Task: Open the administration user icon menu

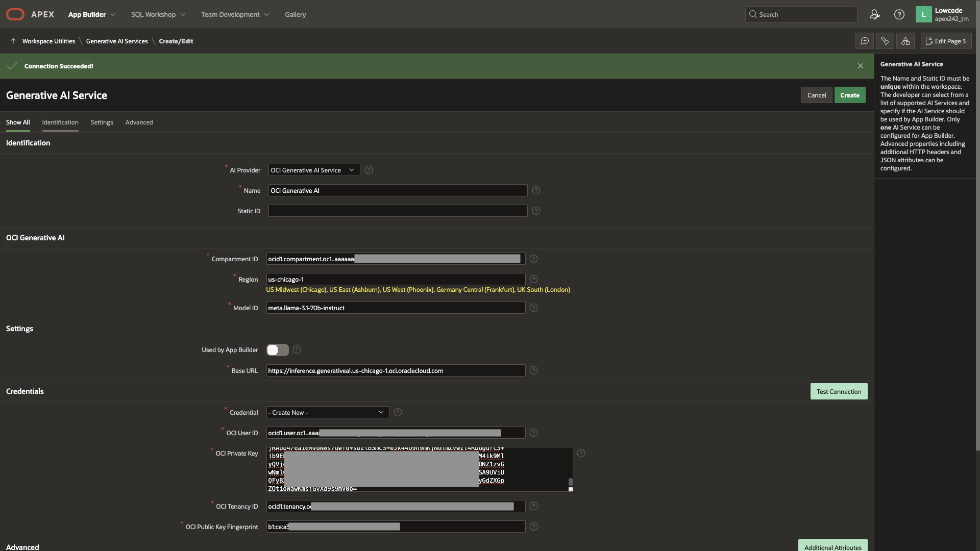Action: click(874, 14)
